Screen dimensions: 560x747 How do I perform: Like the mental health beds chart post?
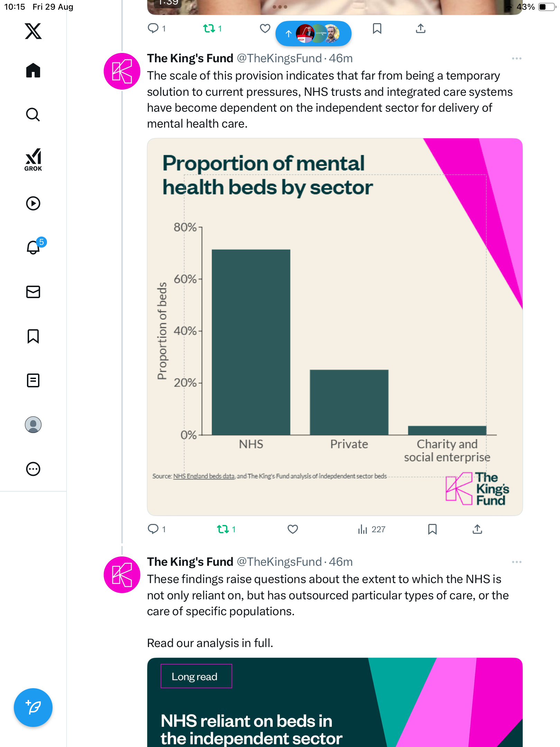[x=293, y=529]
